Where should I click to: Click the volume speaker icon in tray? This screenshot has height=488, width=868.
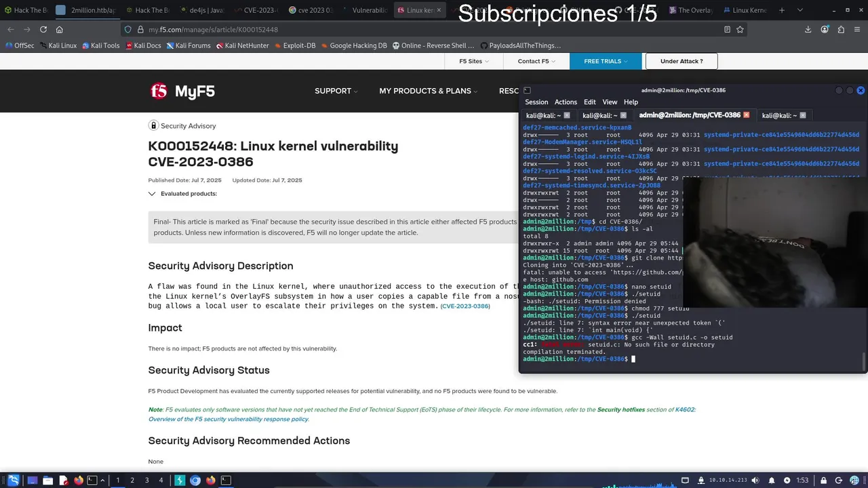point(755,480)
